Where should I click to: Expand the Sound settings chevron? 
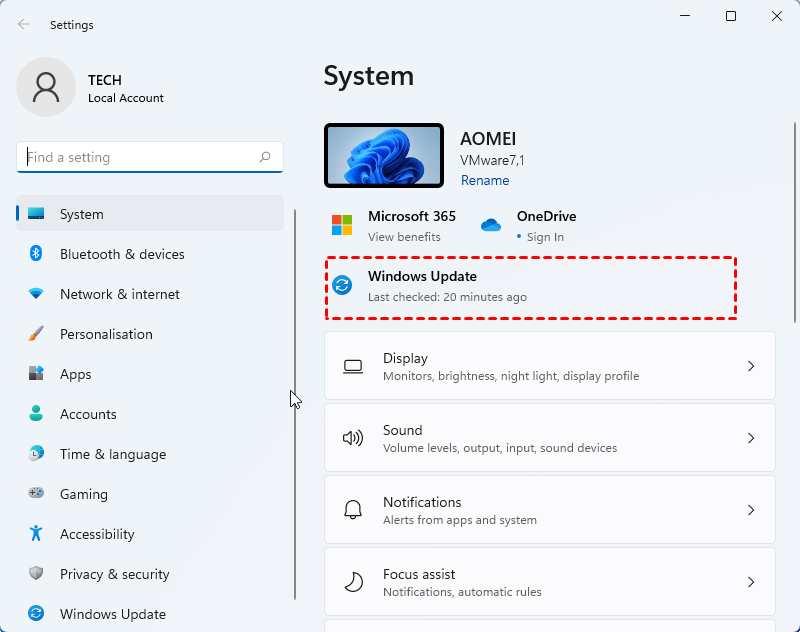[751, 438]
